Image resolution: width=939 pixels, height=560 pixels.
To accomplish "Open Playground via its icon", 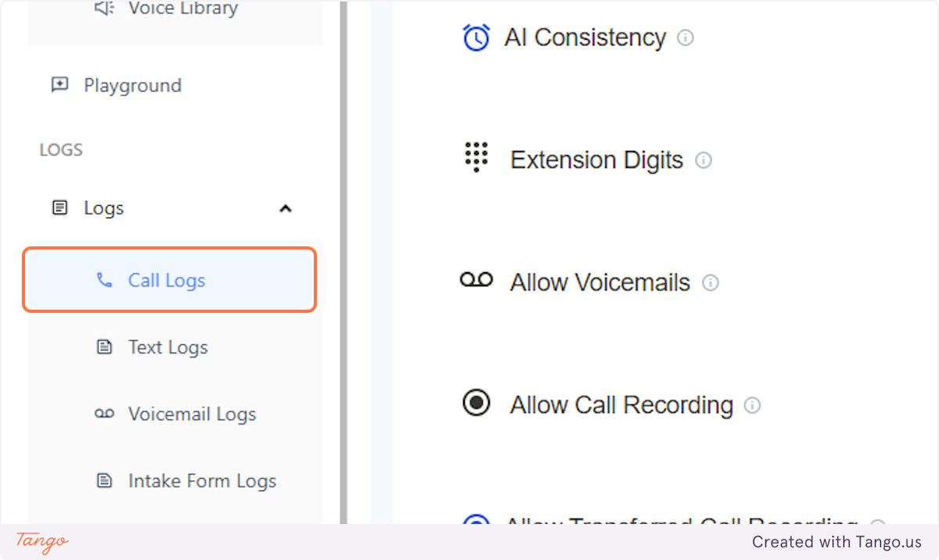I will [x=59, y=84].
